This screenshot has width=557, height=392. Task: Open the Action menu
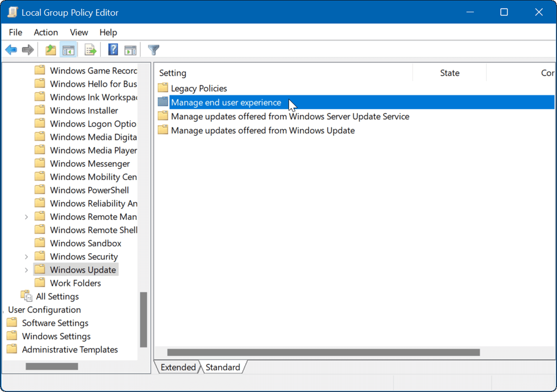[46, 32]
